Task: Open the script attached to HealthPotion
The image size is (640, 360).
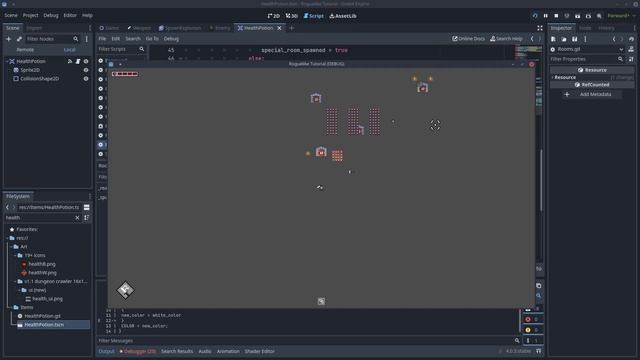Action: click(x=78, y=61)
